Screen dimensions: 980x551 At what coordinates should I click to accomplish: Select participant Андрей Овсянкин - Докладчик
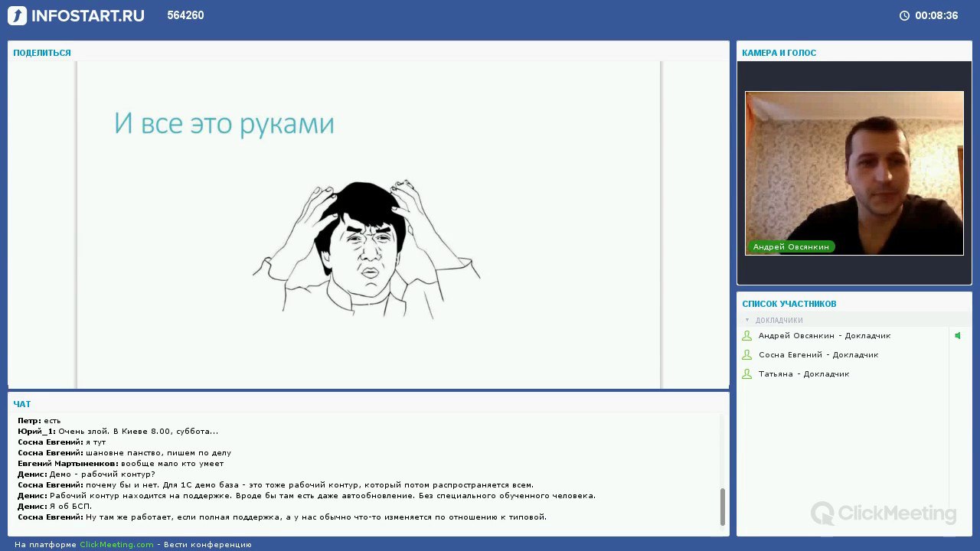[x=825, y=336]
